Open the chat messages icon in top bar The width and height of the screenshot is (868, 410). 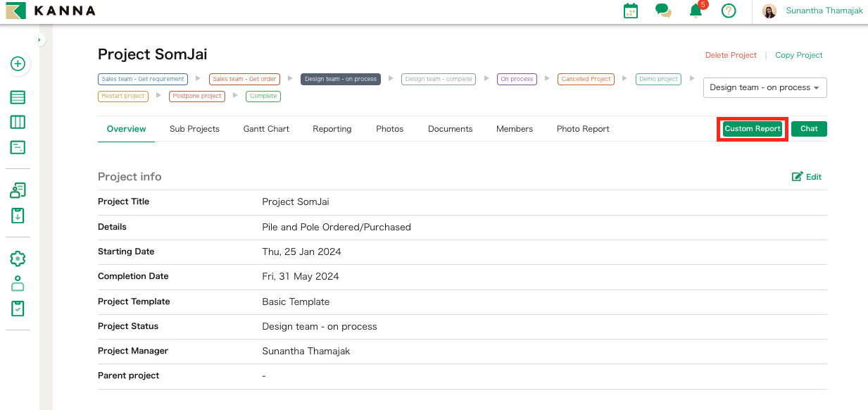[x=663, y=11]
